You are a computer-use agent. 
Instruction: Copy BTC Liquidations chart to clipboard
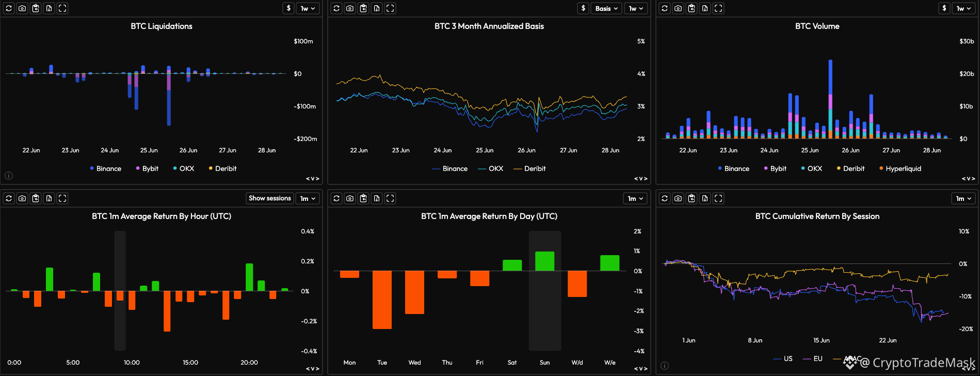[x=36, y=8]
